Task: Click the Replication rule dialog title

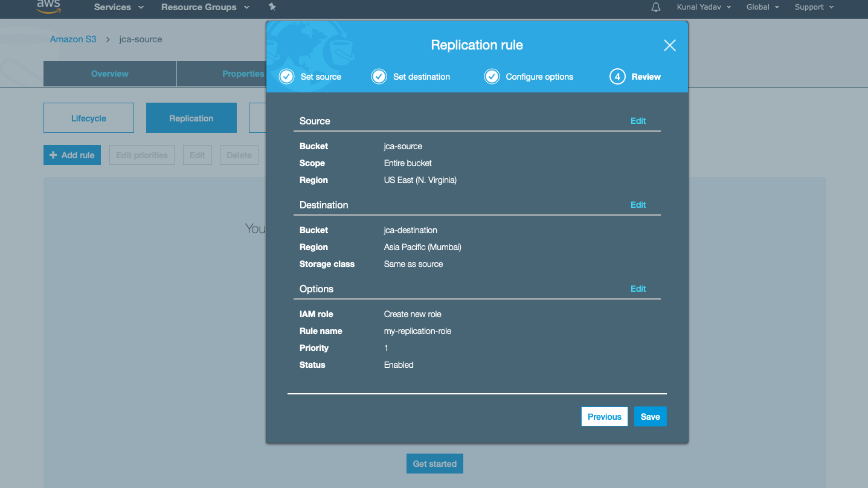Action: point(477,45)
